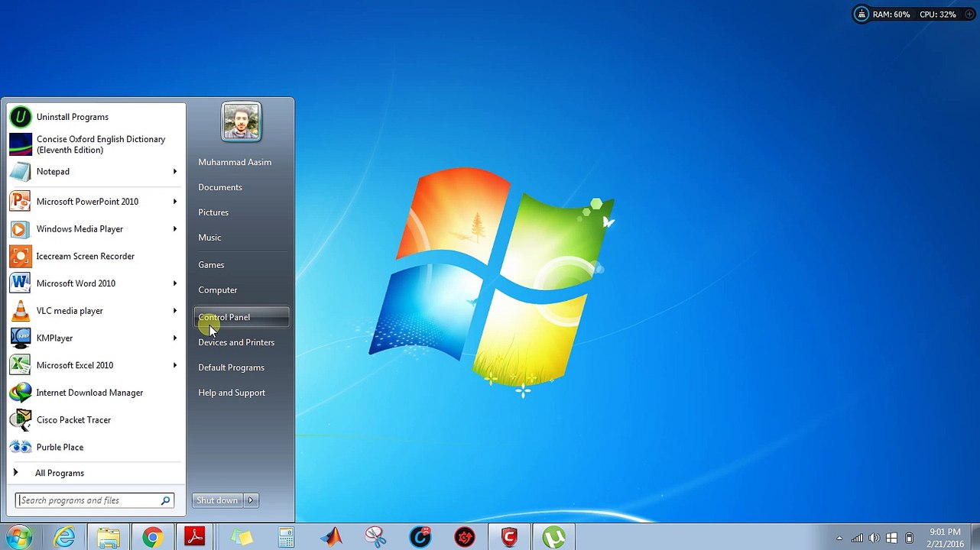Open Documents library
Screen dimensions: 980x550
(x=220, y=187)
